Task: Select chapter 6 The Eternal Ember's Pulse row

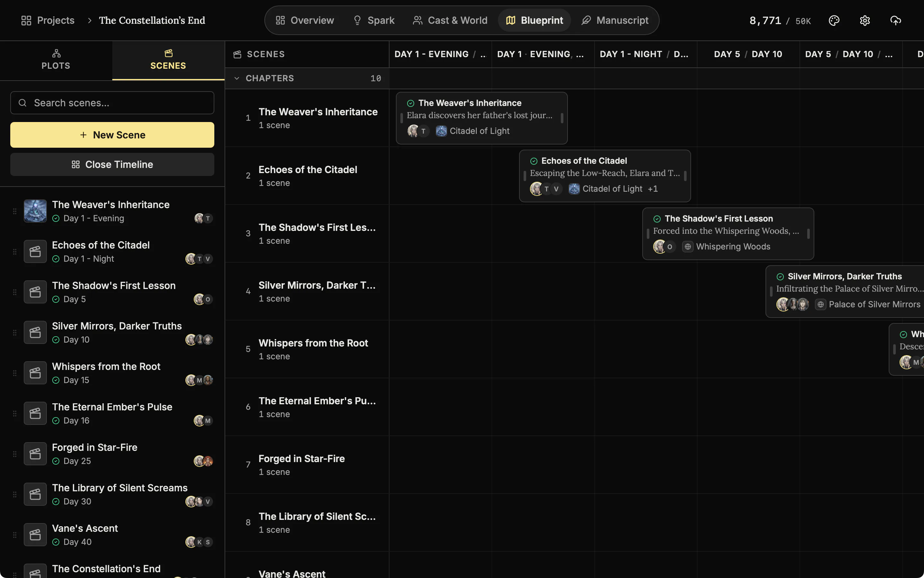Action: (x=307, y=407)
